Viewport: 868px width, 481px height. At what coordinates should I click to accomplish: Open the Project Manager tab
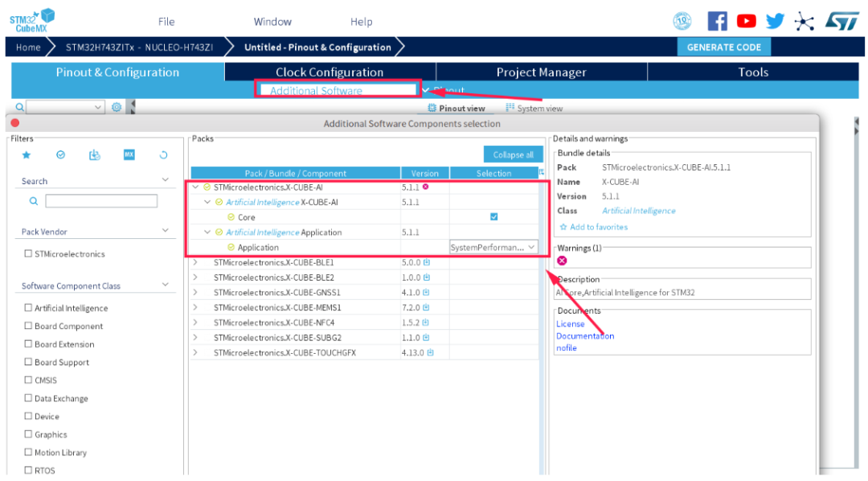pos(541,72)
